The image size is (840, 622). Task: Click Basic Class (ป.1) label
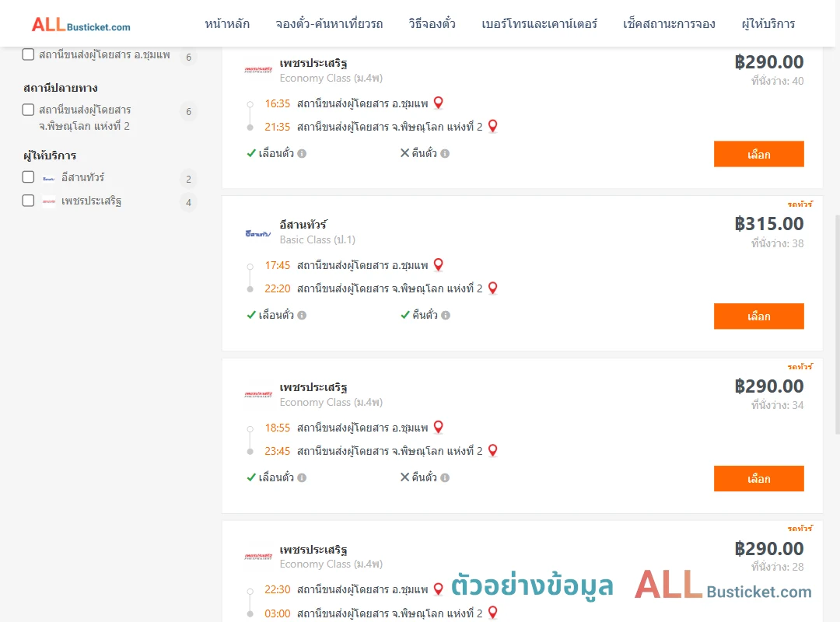[x=317, y=239]
